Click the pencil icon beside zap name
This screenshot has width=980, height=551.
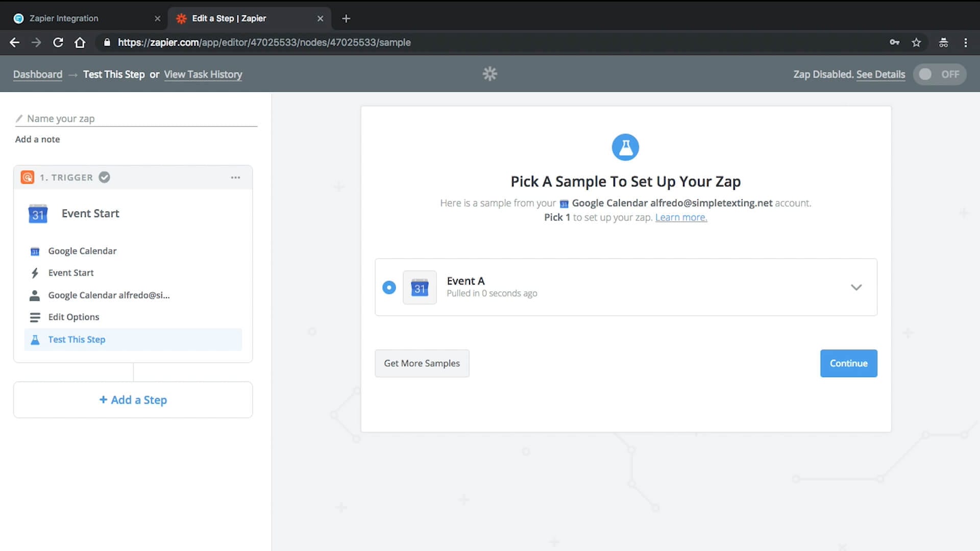(x=19, y=118)
